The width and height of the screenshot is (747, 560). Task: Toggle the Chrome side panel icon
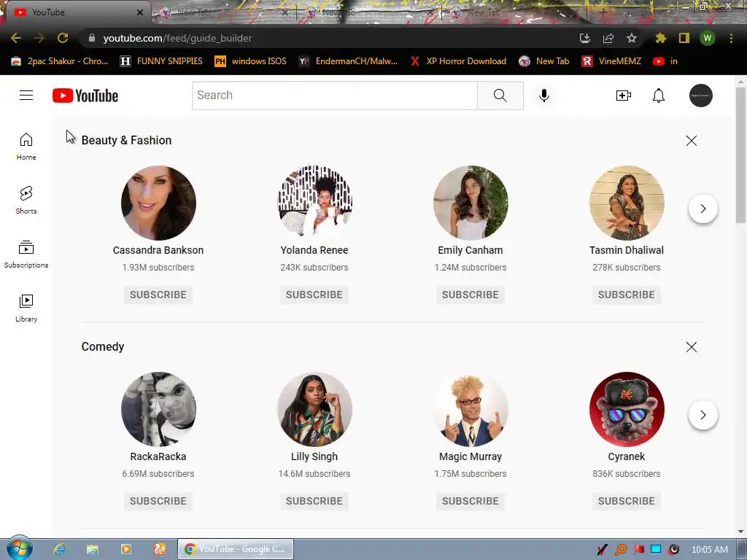coord(684,38)
